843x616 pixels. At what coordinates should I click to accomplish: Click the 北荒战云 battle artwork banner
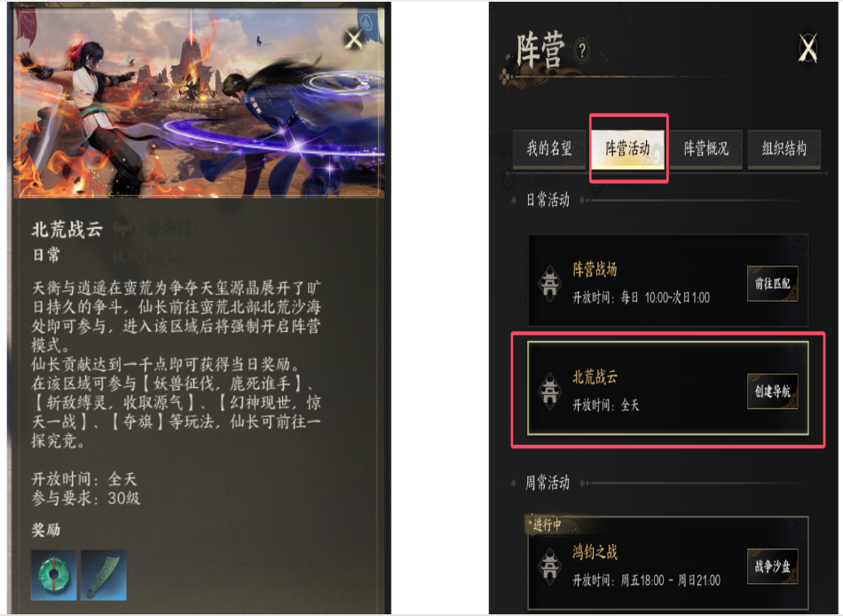(x=199, y=102)
